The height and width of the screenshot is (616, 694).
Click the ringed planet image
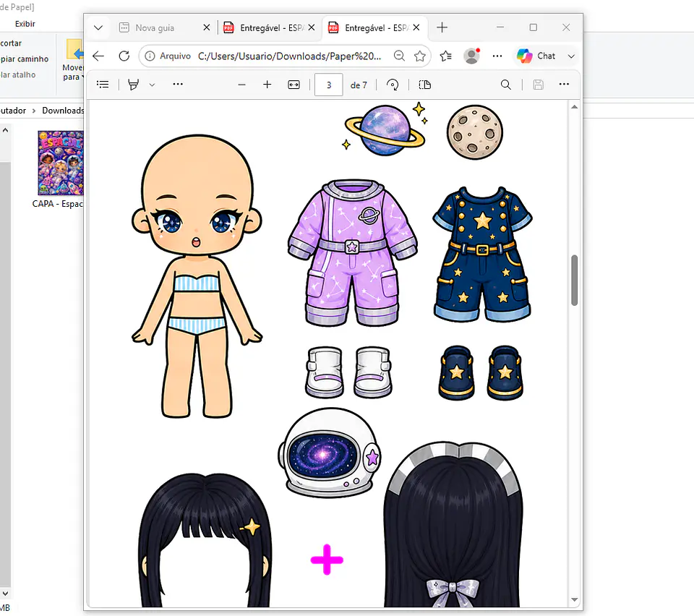[x=385, y=129]
